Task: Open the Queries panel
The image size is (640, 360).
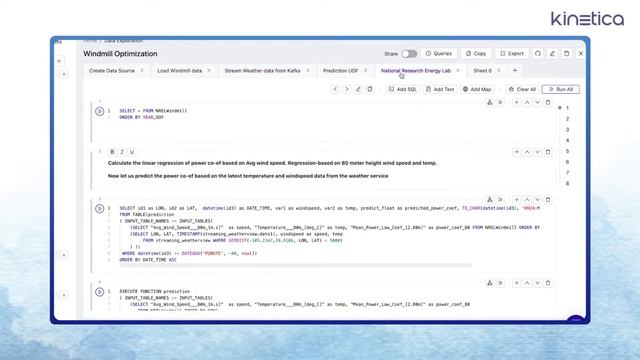Action: click(439, 53)
